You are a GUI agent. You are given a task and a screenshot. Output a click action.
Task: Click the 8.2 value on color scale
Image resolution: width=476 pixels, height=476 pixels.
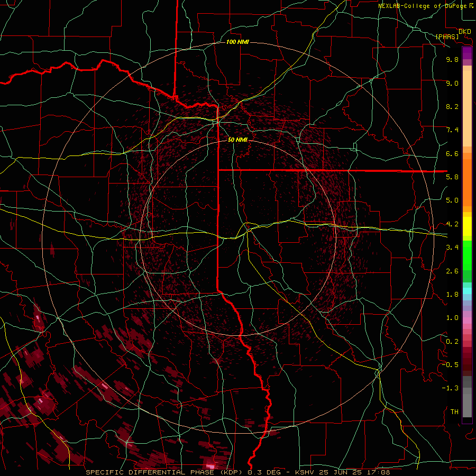click(452, 106)
